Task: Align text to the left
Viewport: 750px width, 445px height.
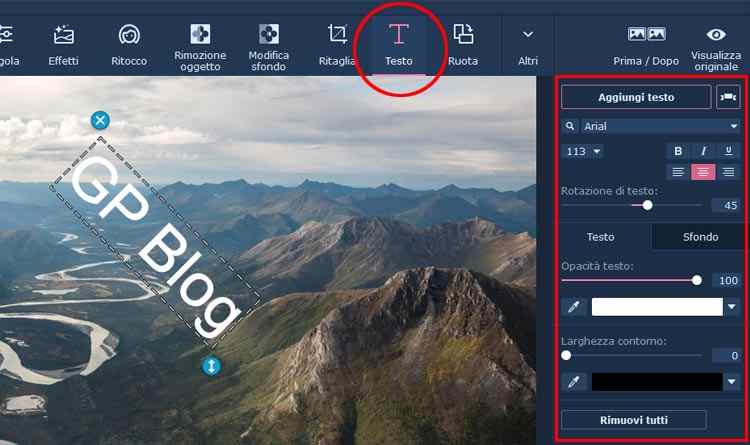Action: pyautogui.click(x=678, y=172)
